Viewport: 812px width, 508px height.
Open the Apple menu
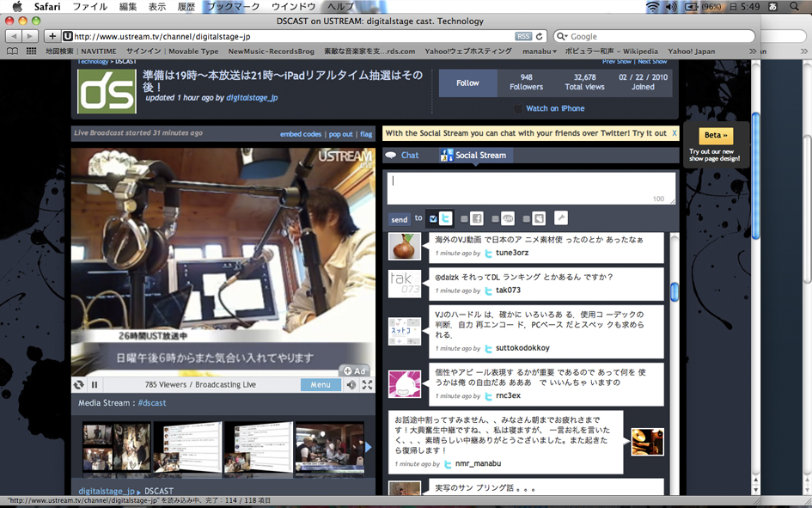17,7
